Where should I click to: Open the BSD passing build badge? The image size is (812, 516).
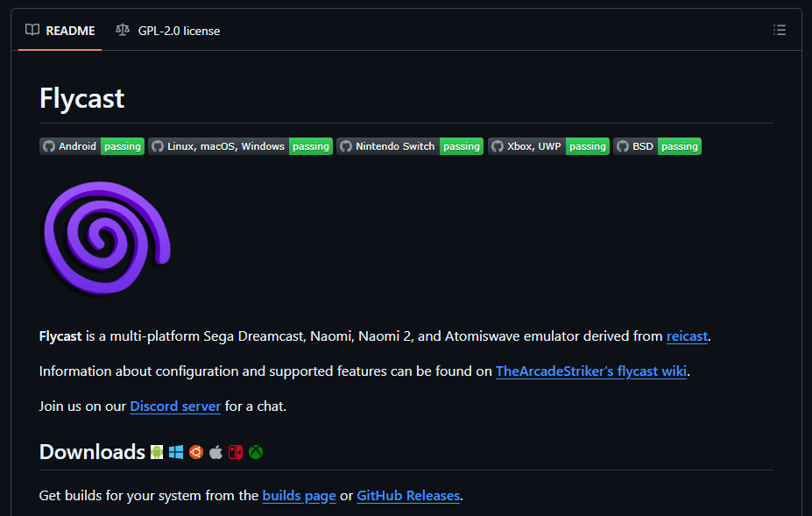[657, 146]
